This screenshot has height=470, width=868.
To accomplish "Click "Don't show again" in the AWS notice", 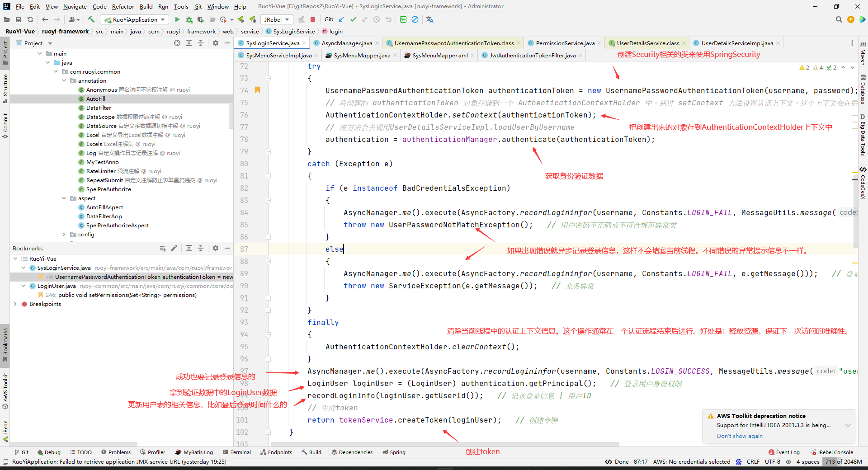I will tap(740, 436).
